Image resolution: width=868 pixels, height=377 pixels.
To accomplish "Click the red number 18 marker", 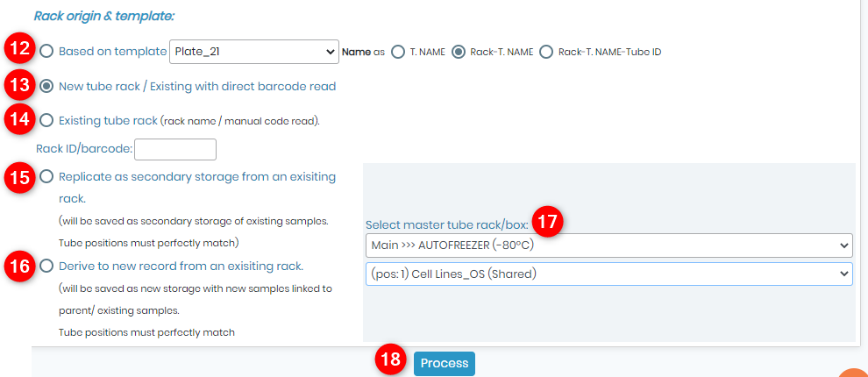I will [391, 359].
